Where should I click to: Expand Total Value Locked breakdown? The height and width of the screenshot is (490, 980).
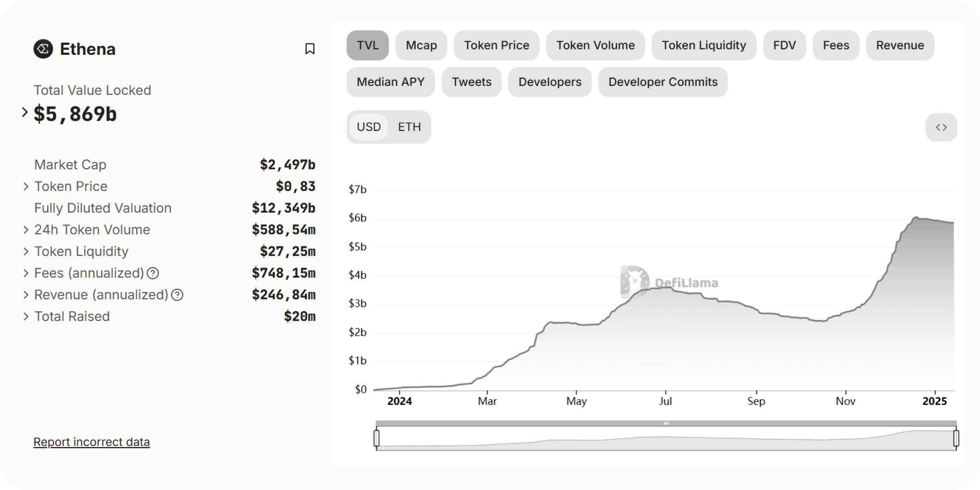tap(25, 112)
